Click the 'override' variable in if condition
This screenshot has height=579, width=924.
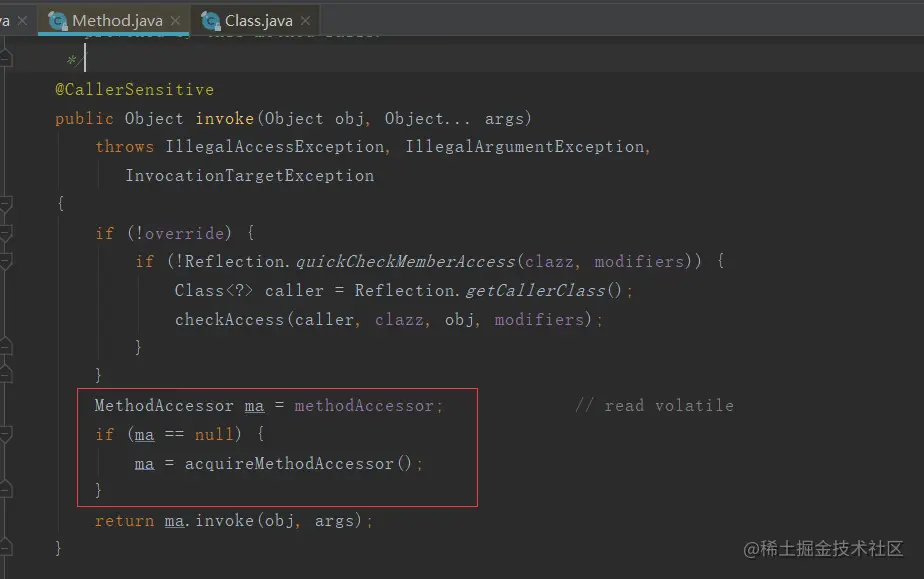tap(184, 234)
